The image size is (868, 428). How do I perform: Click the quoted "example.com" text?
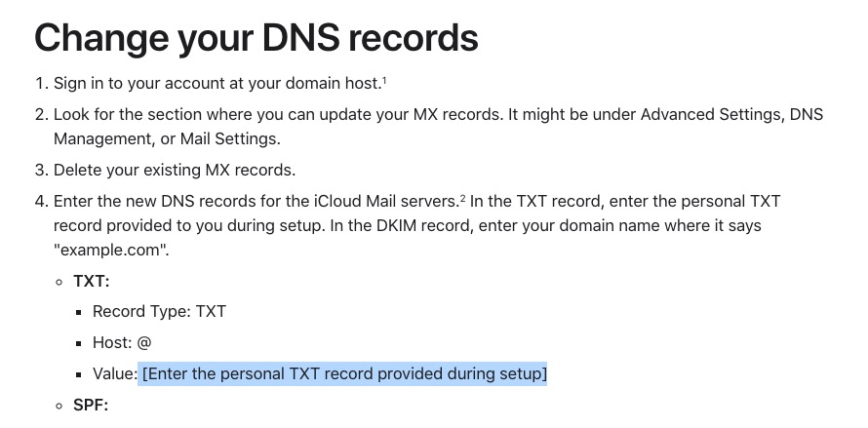click(111, 250)
